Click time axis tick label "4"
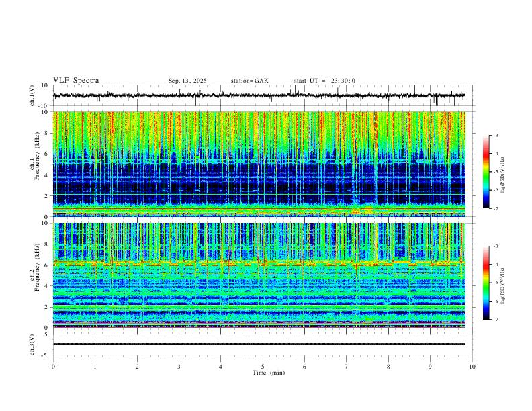This screenshot has width=532, height=411. (221, 367)
